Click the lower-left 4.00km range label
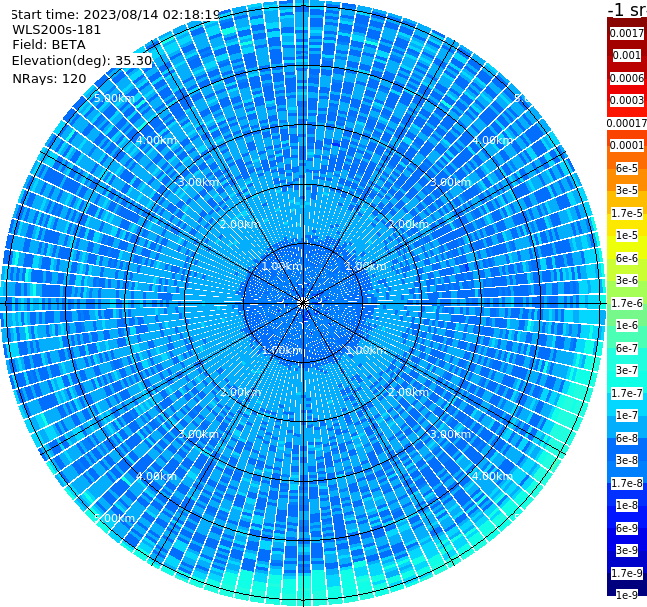Screen dimensions: 647x607 156,476
